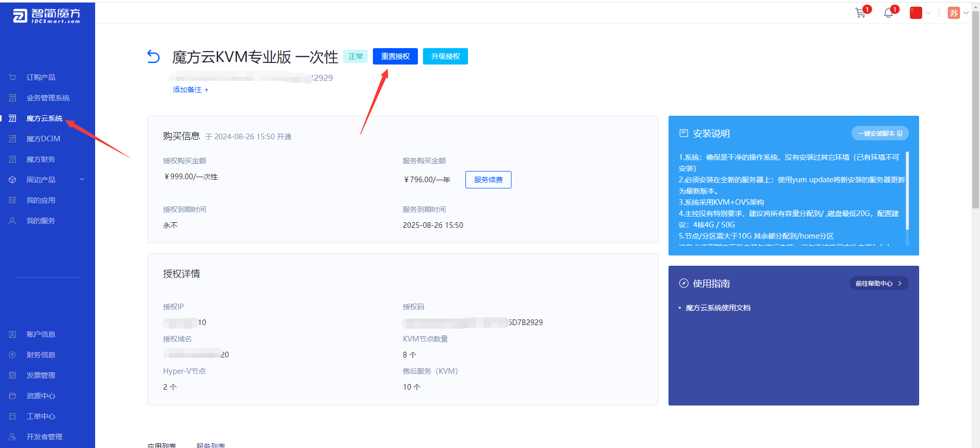The image size is (980, 448).
Task: Click 财务信息 coin icon
Action: coord(12,355)
